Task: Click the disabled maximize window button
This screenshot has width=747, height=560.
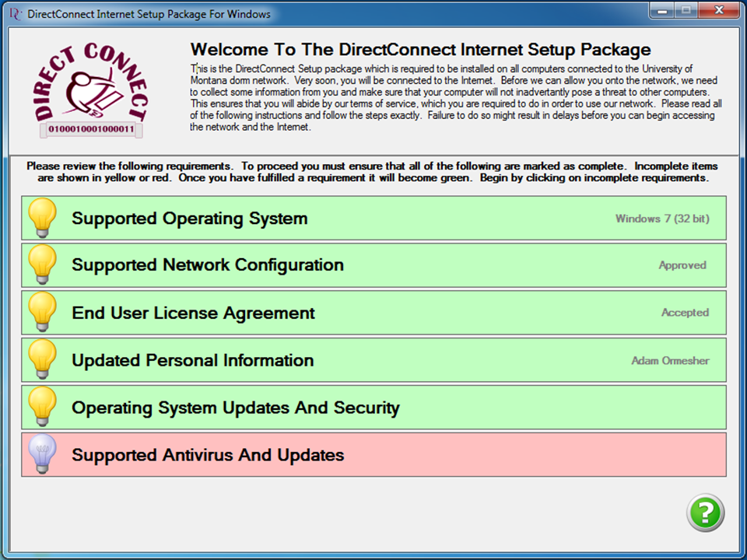Action: (686, 10)
